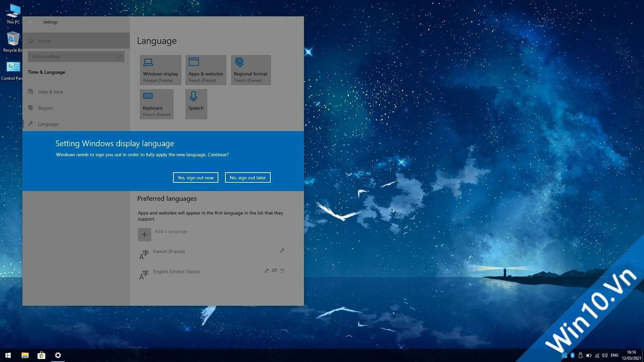Select English (United States) language entry
Screen dimensions: 644x362
pyautogui.click(x=176, y=272)
